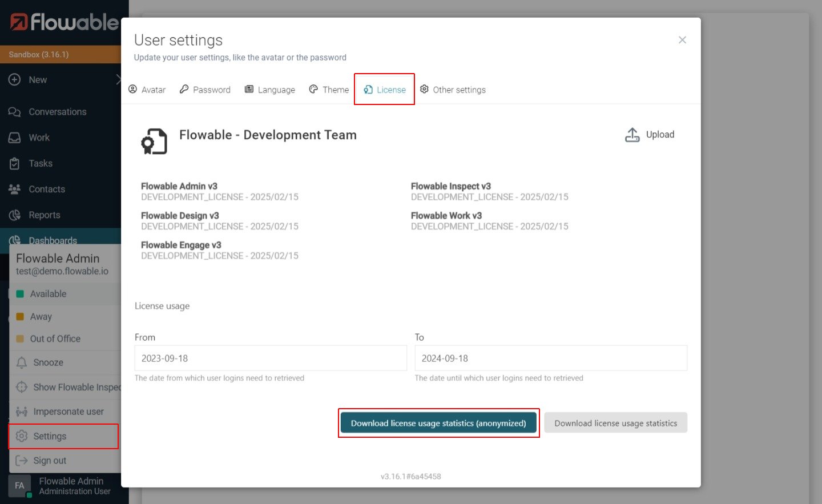
Task: Click the Upload icon for licenses
Action: pos(632,135)
